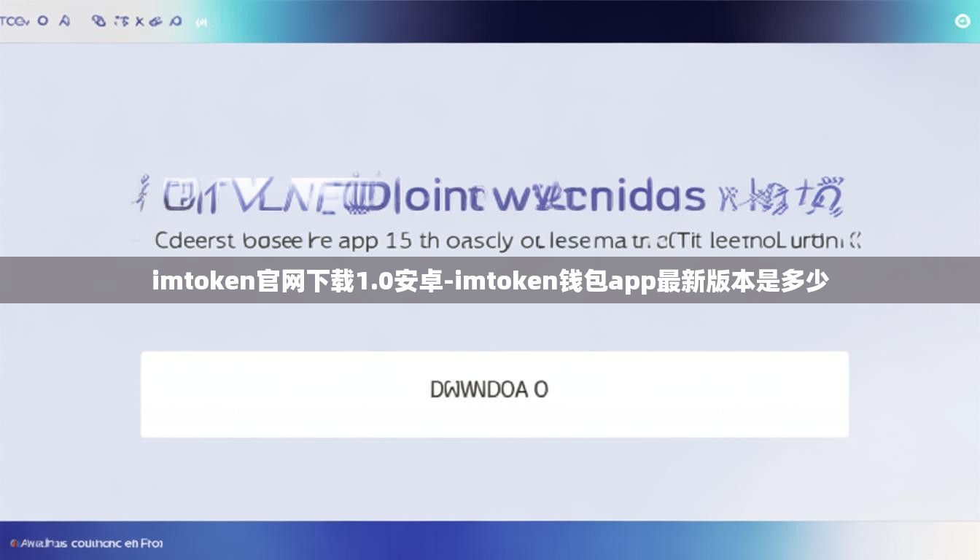Image resolution: width=980 pixels, height=560 pixels.
Task: Click the circle icon in the top bar
Action: click(x=43, y=20)
